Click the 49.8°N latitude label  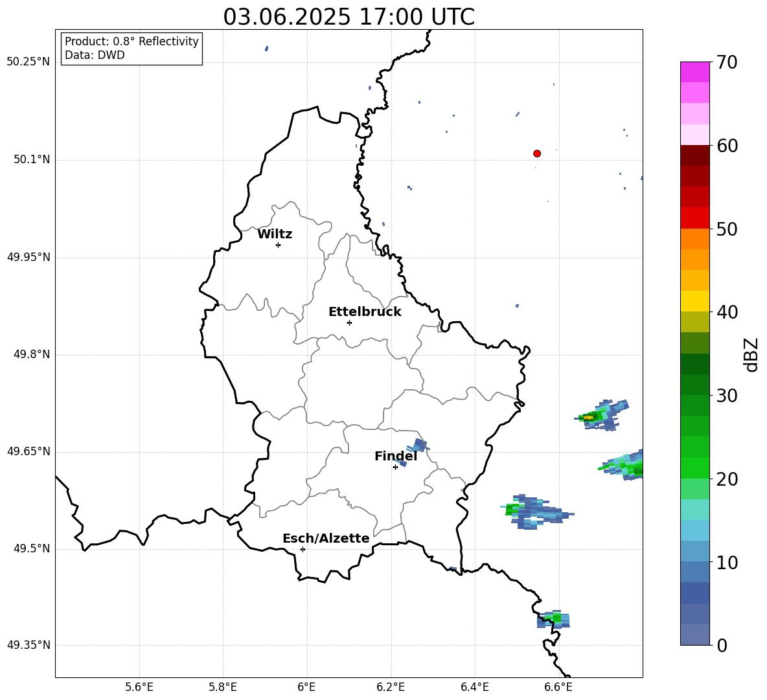(x=32, y=354)
